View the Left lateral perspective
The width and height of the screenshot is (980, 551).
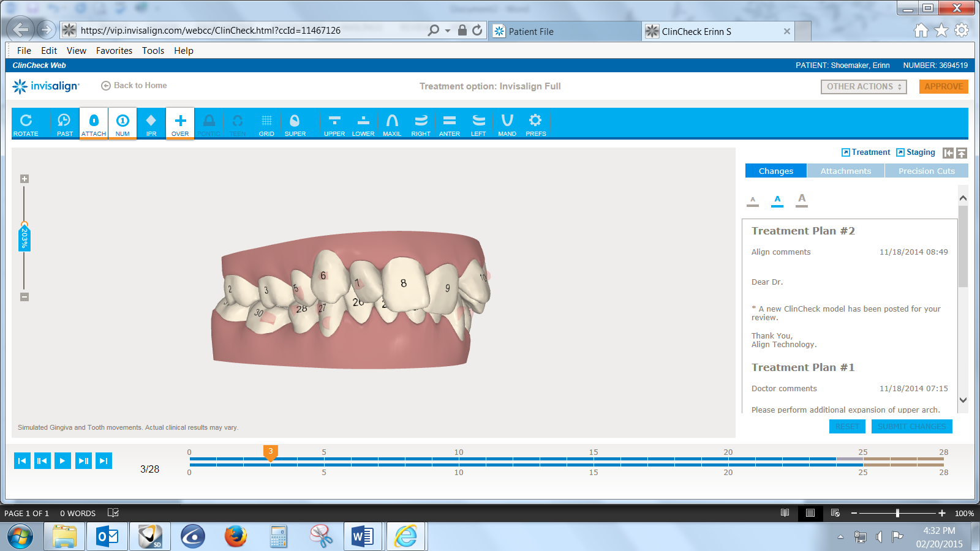[478, 123]
